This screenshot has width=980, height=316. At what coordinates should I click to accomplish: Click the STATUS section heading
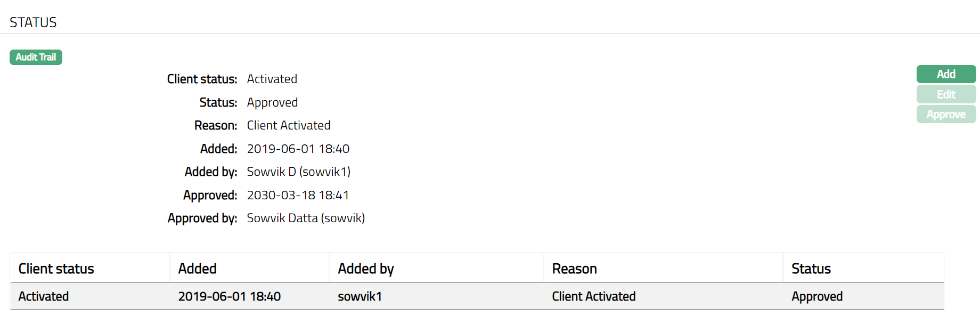tap(33, 22)
